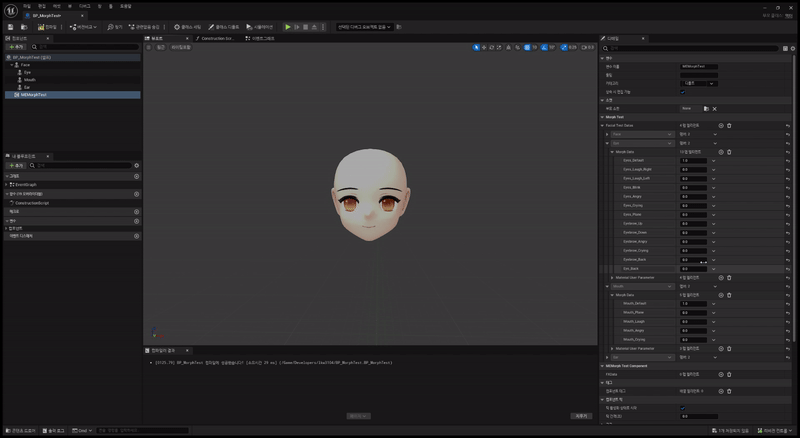Click the trash icon for Facial Tree Datas
This screenshot has width=800, height=438.
pos(729,125)
